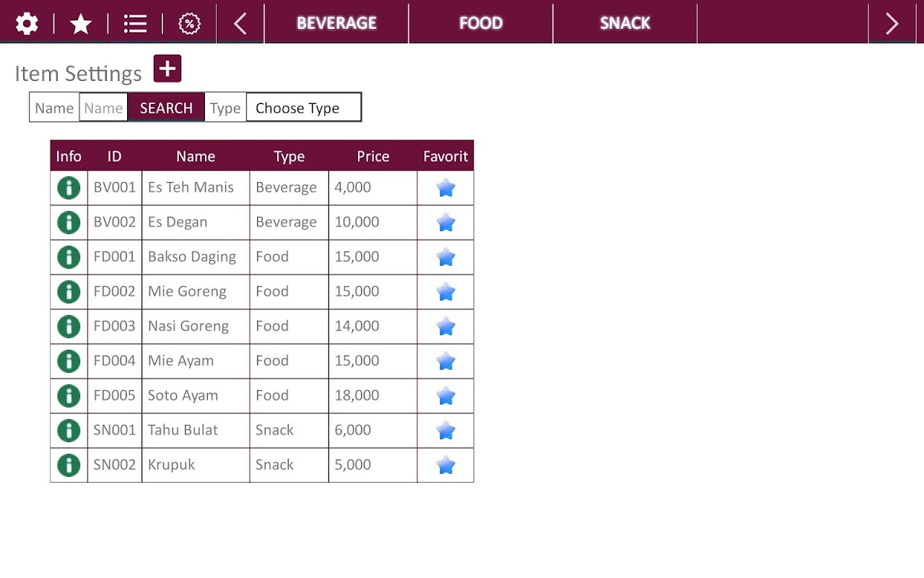Switch to the SNACK tab
This screenshot has height=578, width=924.
625,23
